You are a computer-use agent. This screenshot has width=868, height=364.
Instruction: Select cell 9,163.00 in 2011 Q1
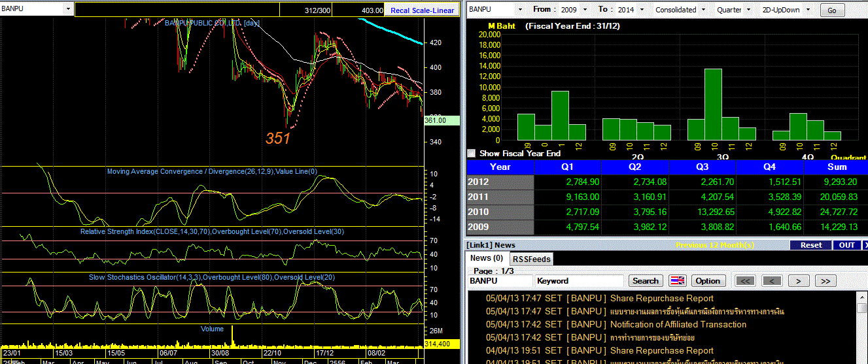pos(568,197)
